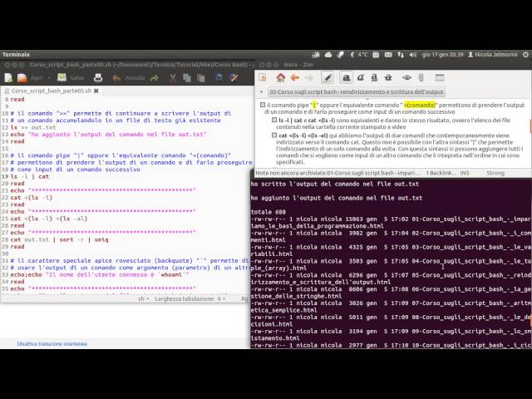The image size is (532, 399).
Task: Tick checkbox beside 'ls -l | cat e cat'
Action: coord(274,120)
